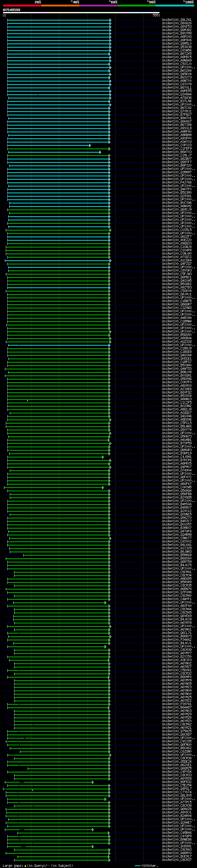Pick the UniRef100_A9RBH9 label
The width and height of the screenshot is (197, 868).
coord(177,135)
